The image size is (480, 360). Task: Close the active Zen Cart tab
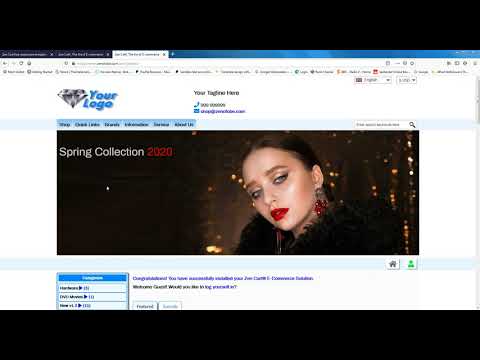pos(164,54)
